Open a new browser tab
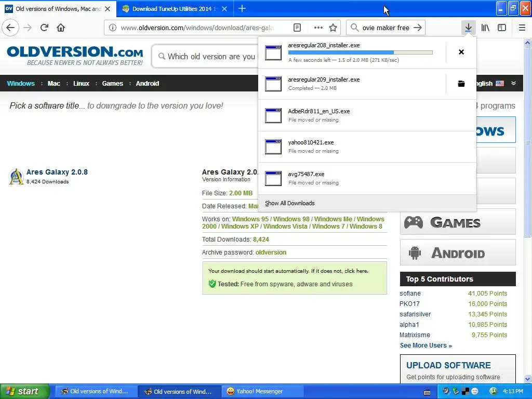Screen dimensions: 532x399 (x=242, y=8)
